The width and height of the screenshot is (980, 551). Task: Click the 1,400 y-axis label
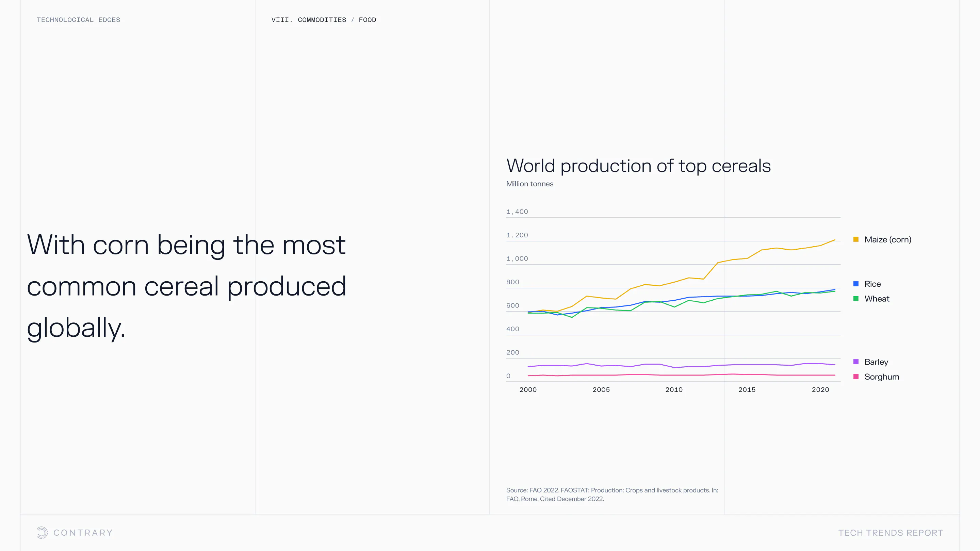pyautogui.click(x=517, y=212)
